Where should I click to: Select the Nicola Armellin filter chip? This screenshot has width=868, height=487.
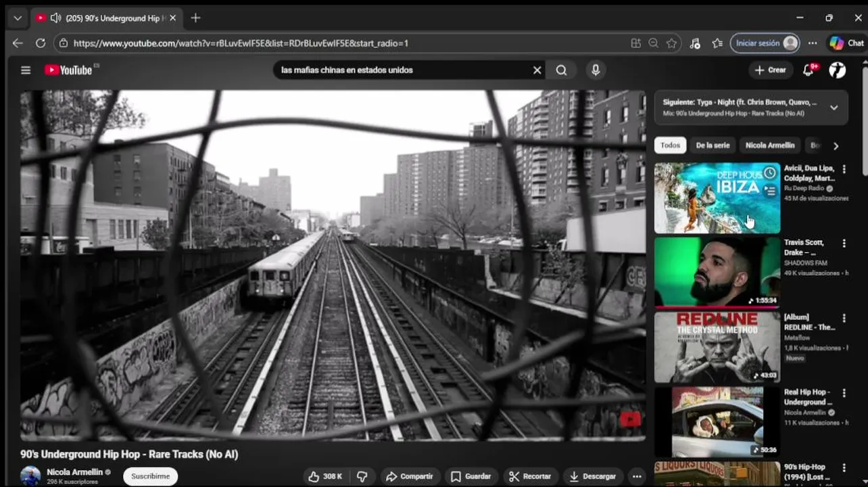(770, 145)
